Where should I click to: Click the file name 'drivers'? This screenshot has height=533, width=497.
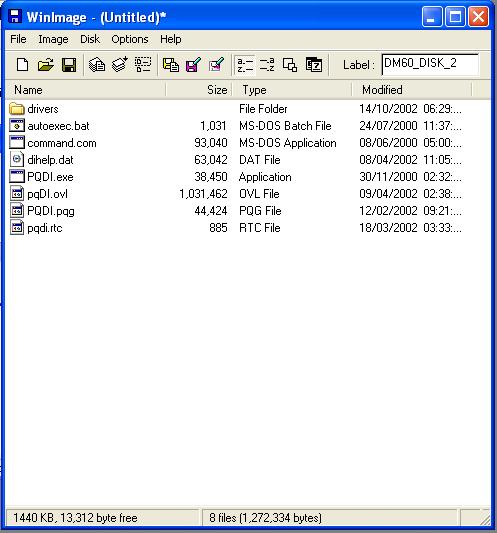click(x=43, y=109)
